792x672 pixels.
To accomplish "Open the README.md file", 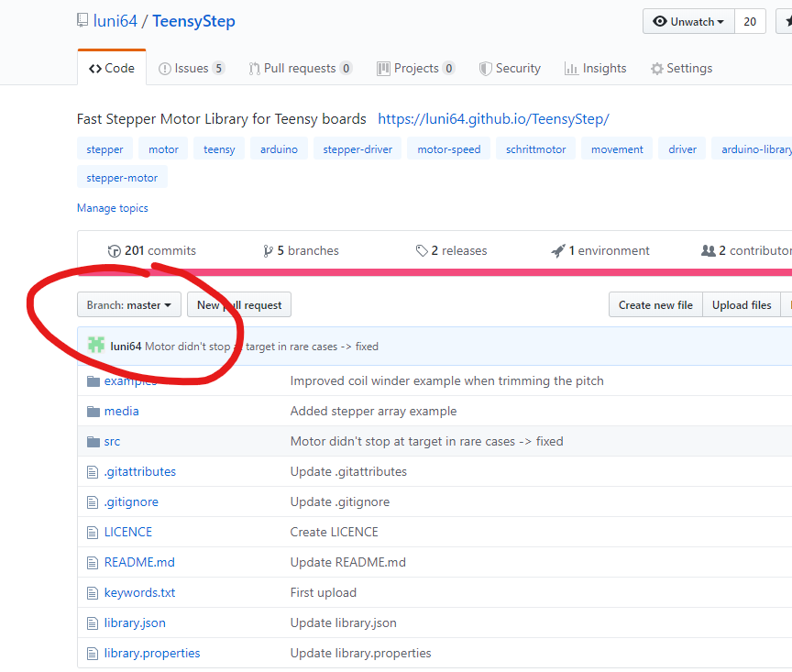I will pos(139,562).
